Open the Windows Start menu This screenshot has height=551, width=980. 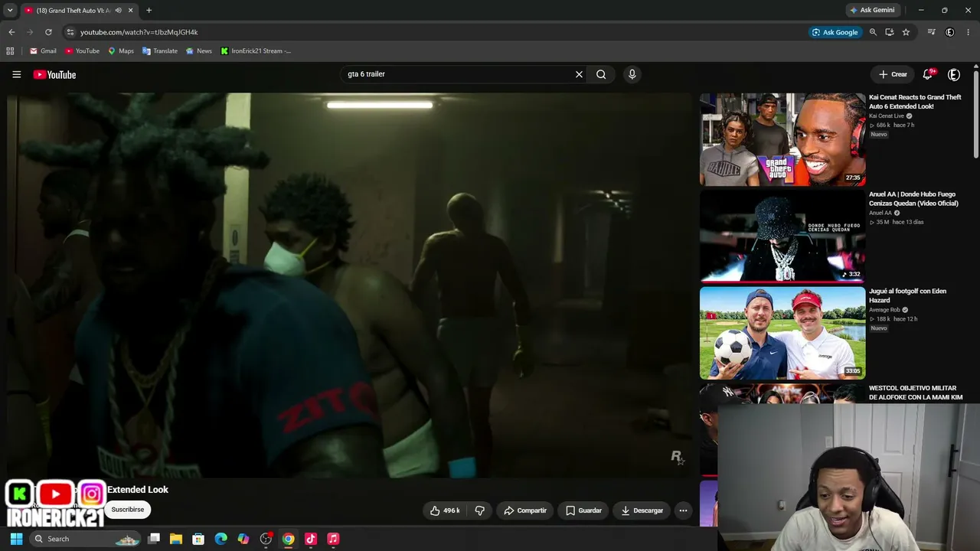(x=16, y=539)
